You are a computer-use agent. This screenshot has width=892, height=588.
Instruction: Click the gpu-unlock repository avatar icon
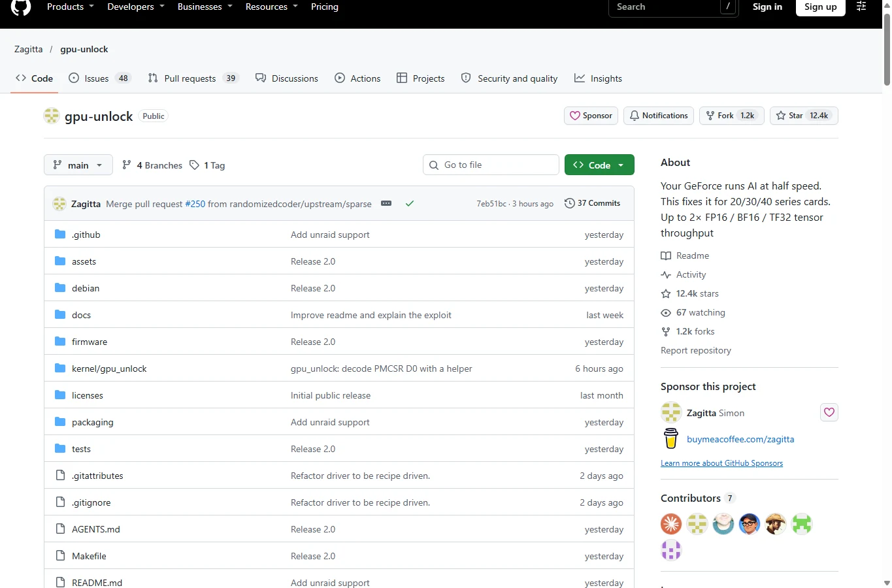coord(52,116)
